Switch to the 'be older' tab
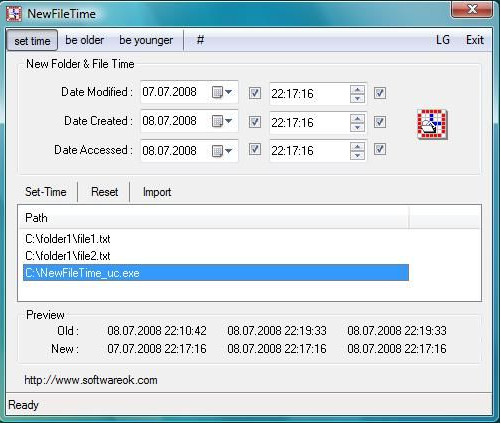 (84, 40)
